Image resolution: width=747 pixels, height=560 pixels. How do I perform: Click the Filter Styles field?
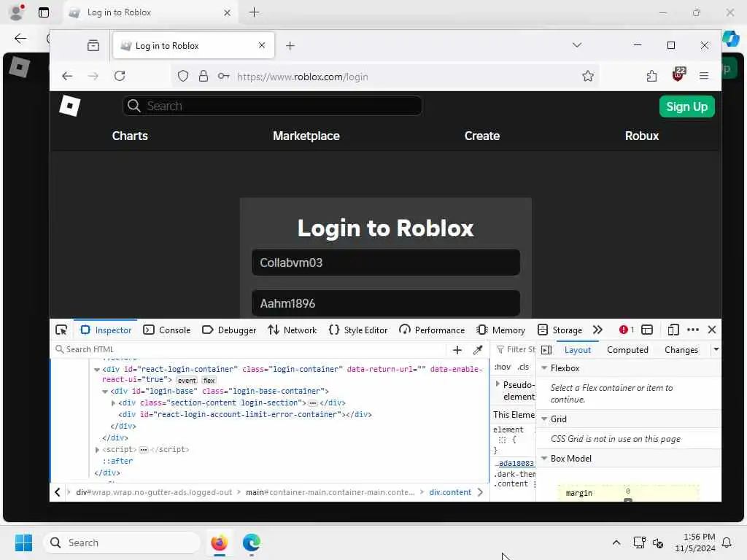pos(516,349)
